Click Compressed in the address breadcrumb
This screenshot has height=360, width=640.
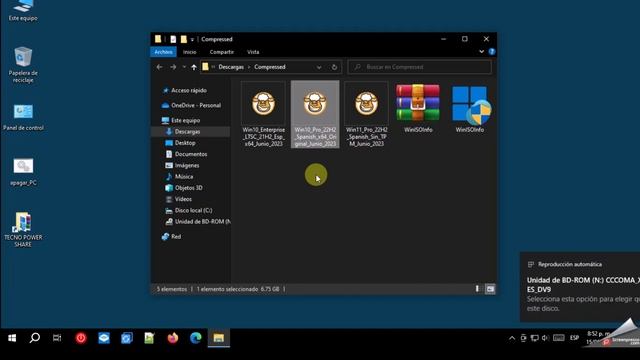click(269, 67)
